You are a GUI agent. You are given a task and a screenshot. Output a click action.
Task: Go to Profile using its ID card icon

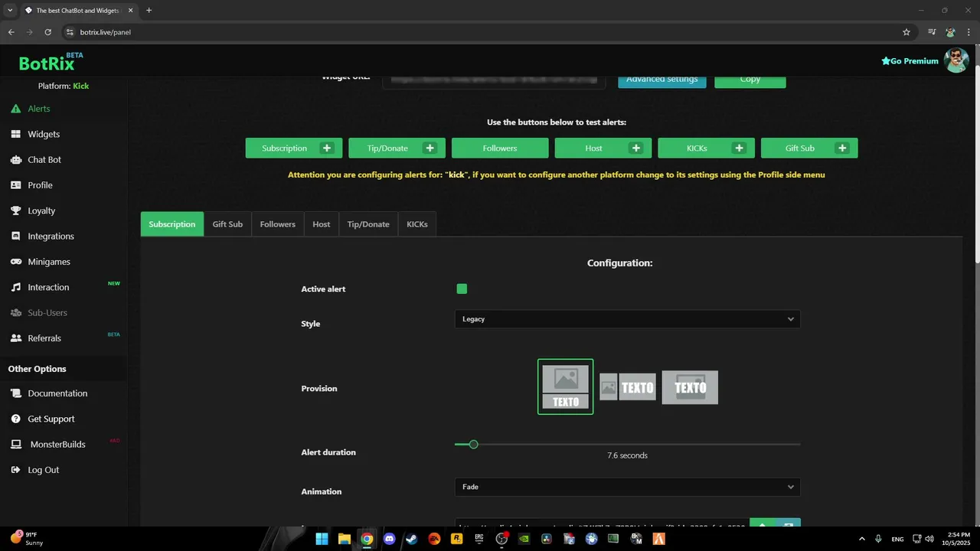click(15, 185)
